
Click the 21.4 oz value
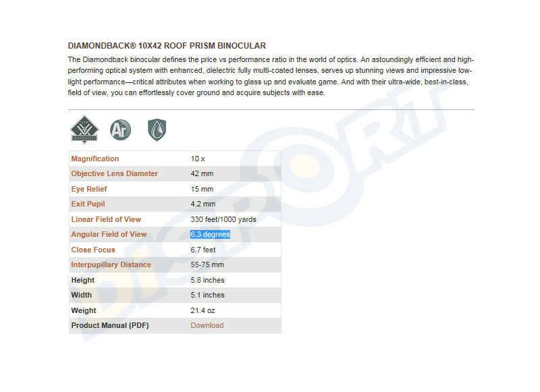pos(202,310)
